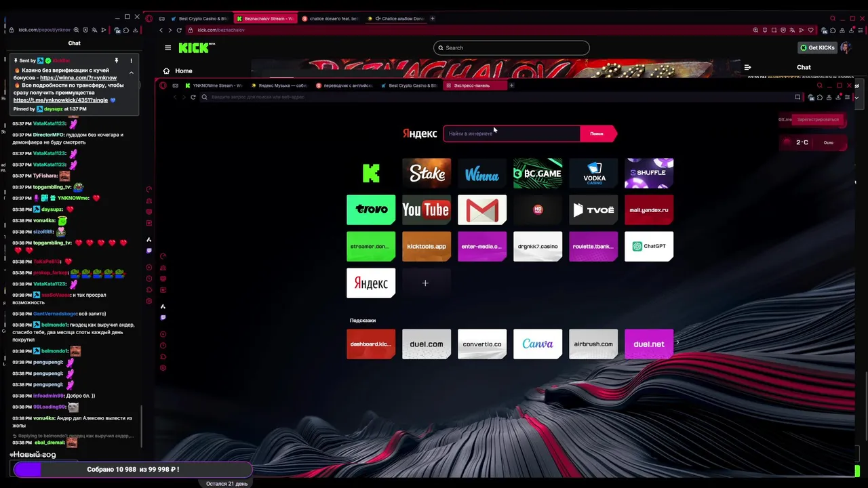Reload the inner Express panel page
868x488 pixels.
193,97
